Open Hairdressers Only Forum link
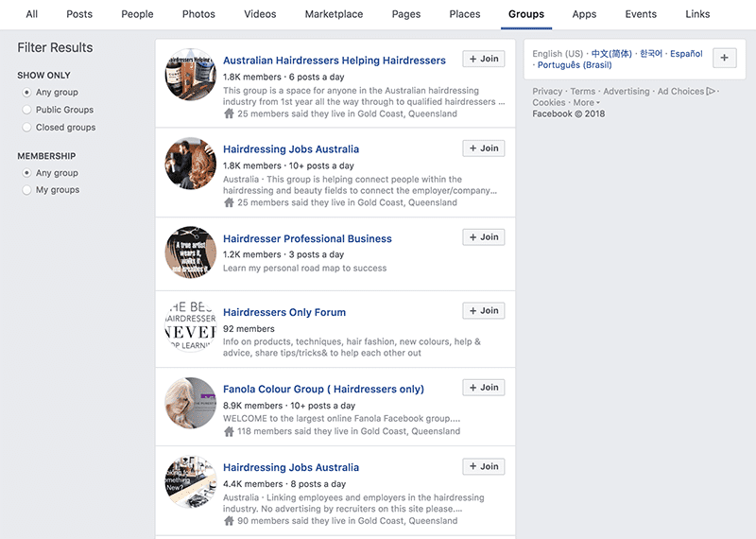This screenshot has height=539, width=756. pos(284,312)
